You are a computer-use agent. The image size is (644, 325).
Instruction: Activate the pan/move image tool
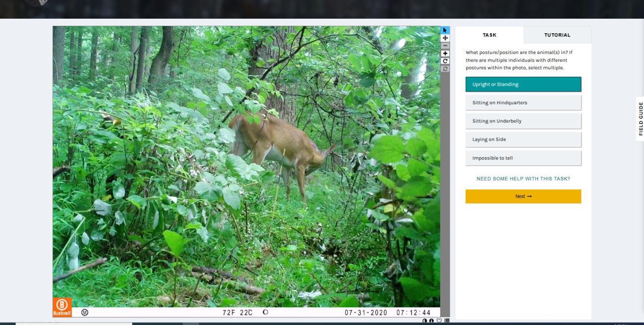(445, 38)
